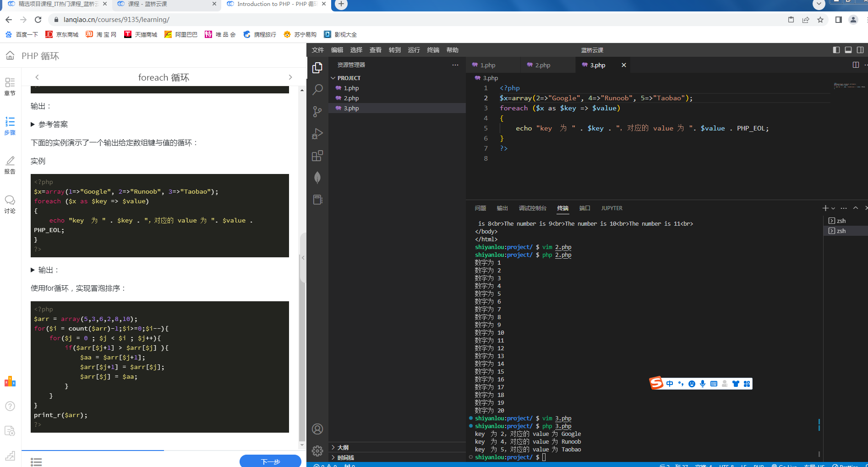868x467 pixels.
Task: Expand the 参考答案 disclosure triangle
Action: coord(33,125)
